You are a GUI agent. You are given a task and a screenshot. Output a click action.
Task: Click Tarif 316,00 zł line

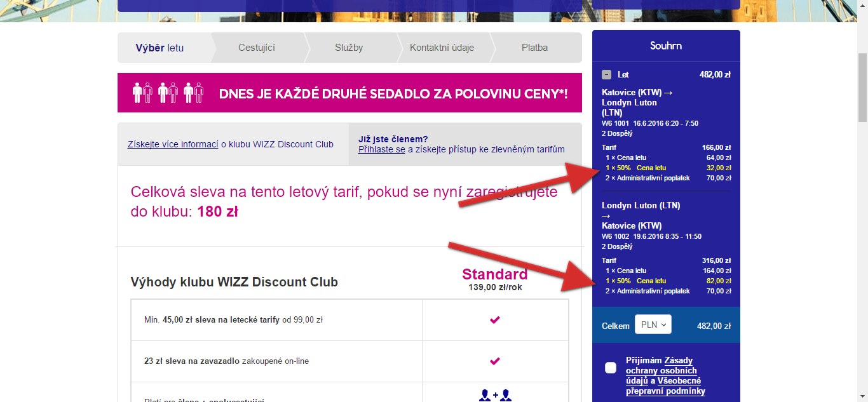tap(667, 260)
